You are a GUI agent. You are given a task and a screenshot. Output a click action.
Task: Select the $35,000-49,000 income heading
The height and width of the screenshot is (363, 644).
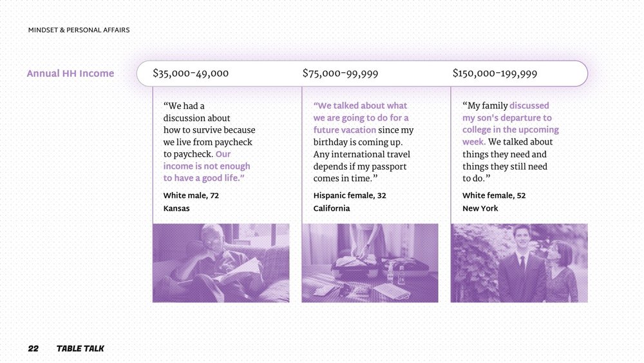191,74
